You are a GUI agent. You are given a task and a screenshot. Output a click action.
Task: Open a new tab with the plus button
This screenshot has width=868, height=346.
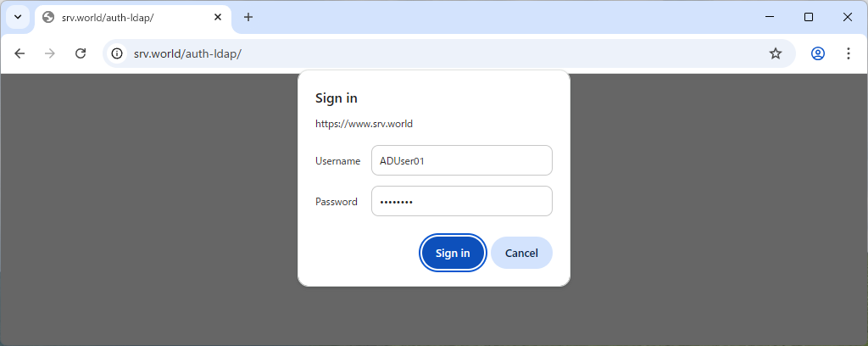coord(248,17)
